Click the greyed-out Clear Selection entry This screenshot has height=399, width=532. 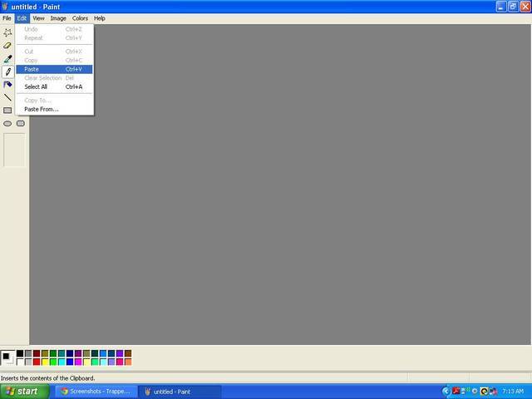54,78
